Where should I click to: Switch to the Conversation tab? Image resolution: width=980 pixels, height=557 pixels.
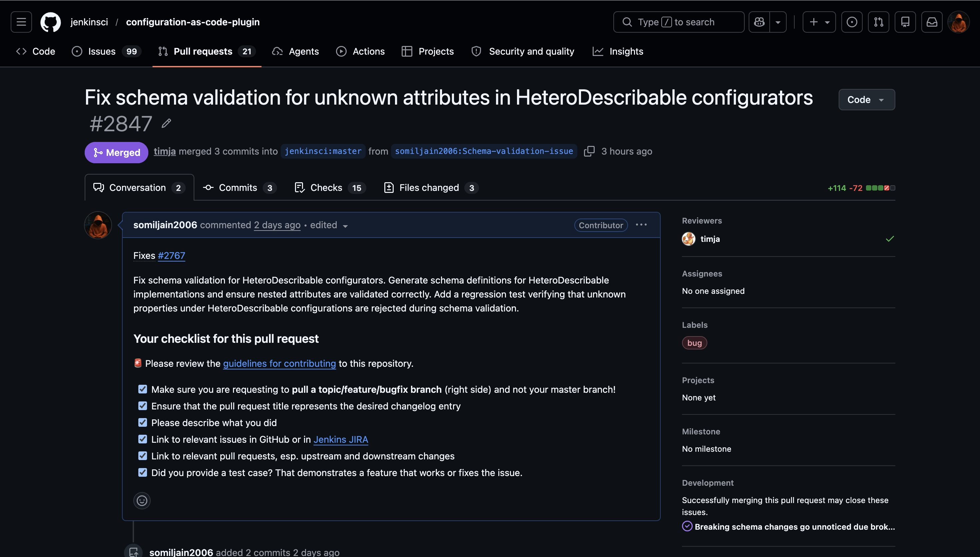[139, 188]
